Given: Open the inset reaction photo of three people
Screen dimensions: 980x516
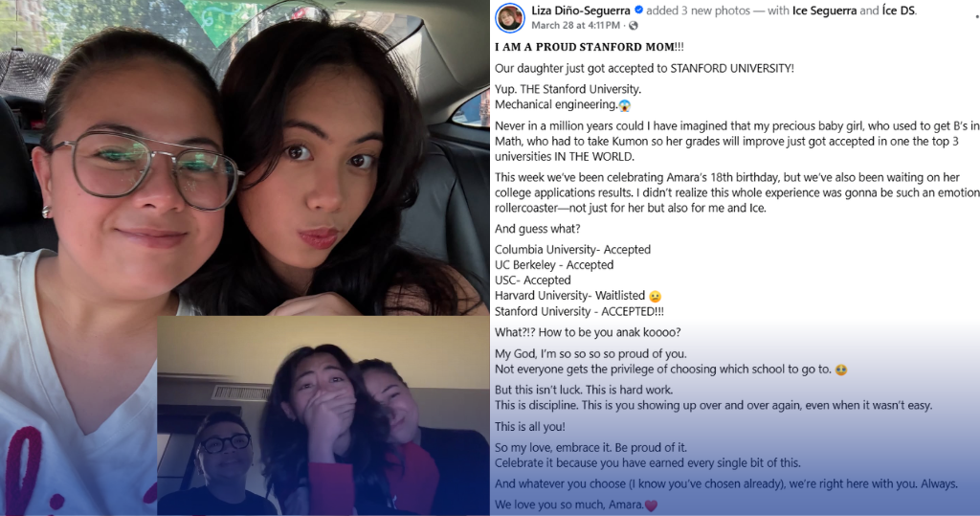Looking at the screenshot, I should pyautogui.click(x=323, y=415).
